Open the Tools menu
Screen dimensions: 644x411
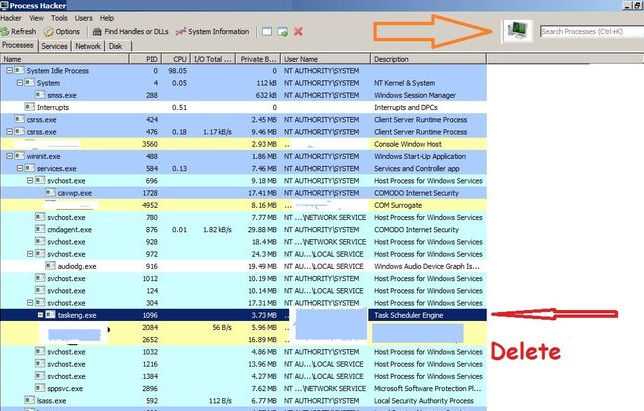coord(59,18)
